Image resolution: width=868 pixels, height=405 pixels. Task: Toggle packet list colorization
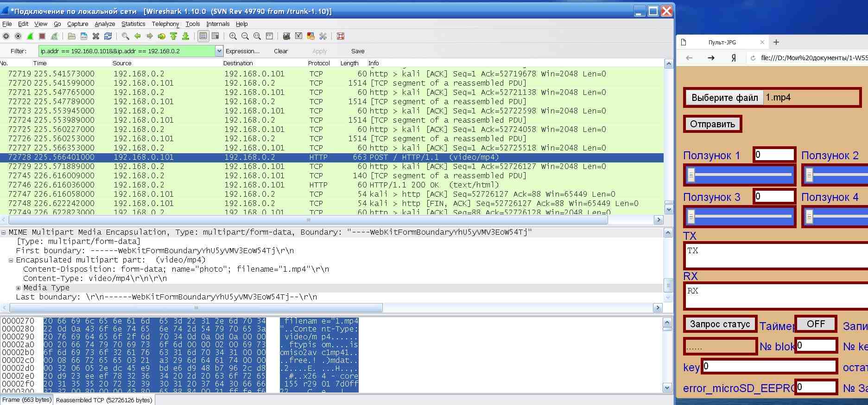point(203,36)
